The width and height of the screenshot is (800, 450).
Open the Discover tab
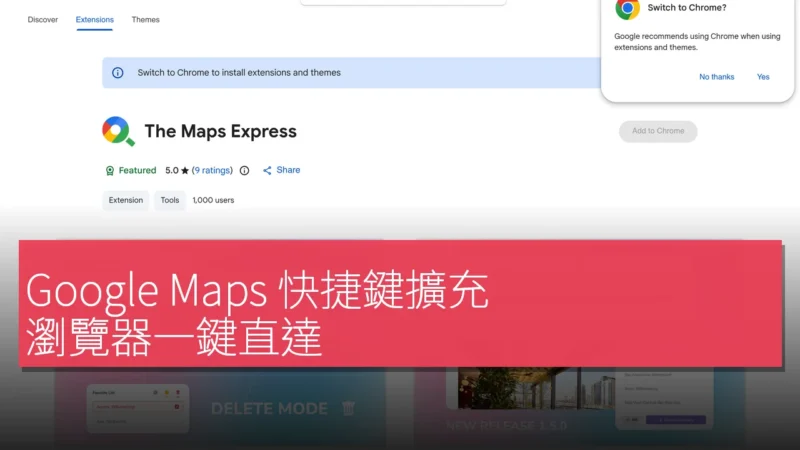tap(43, 19)
